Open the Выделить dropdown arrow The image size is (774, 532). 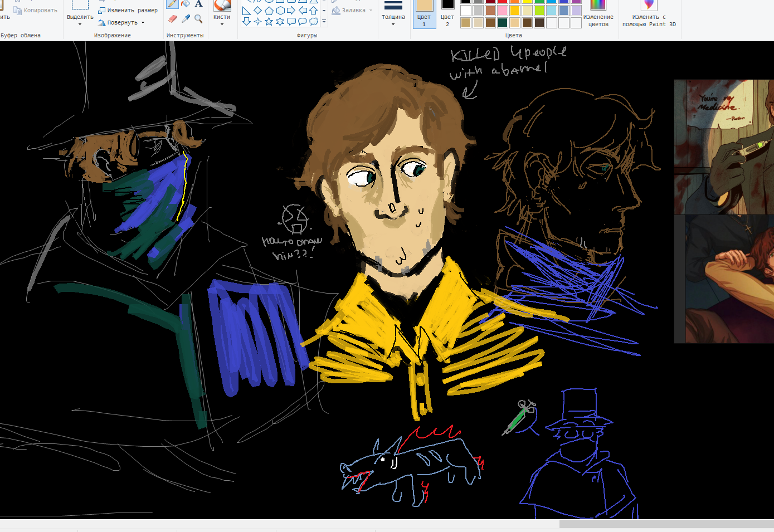(x=80, y=25)
